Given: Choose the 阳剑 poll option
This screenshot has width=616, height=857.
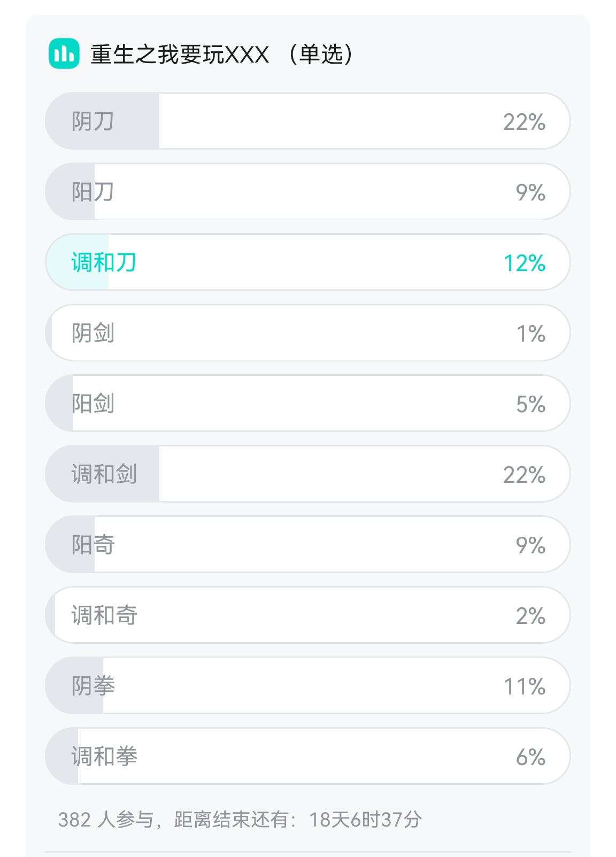Looking at the screenshot, I should [x=307, y=404].
